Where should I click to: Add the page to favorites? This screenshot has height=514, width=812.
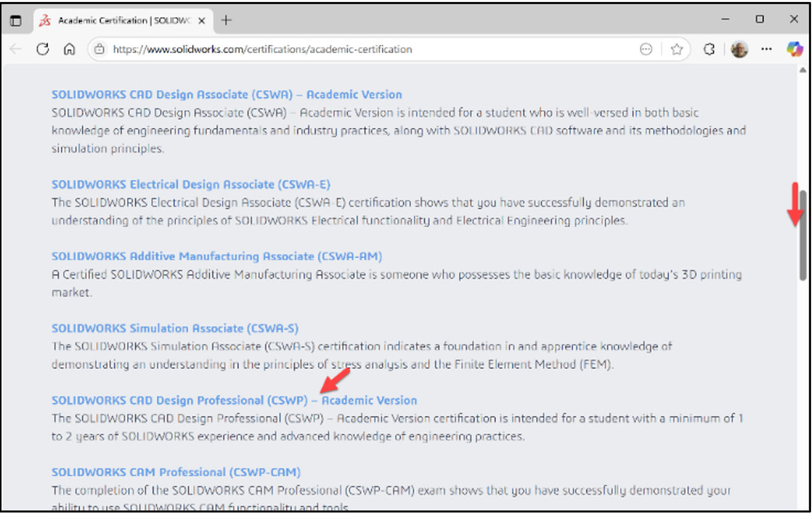coord(677,49)
